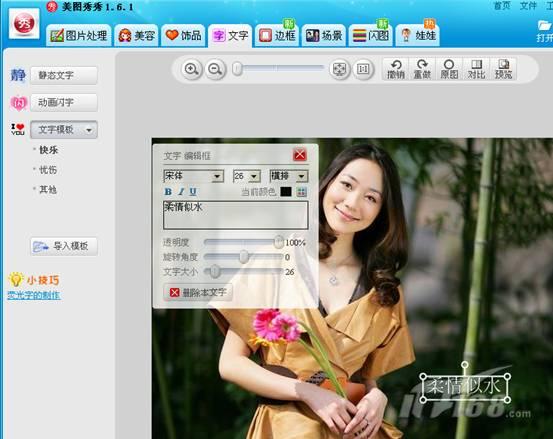Click the zoom in magnifier icon
Viewport: 553px width, 439px height.
coord(192,69)
